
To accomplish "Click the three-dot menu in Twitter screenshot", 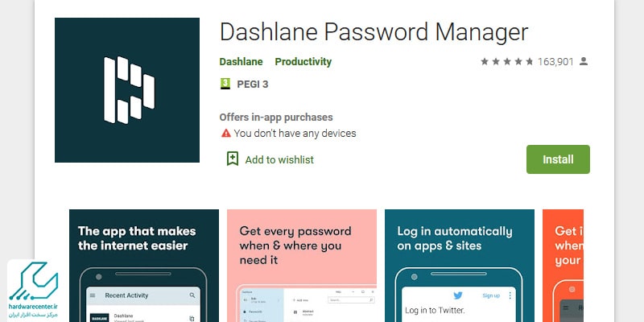I will tap(510, 295).
